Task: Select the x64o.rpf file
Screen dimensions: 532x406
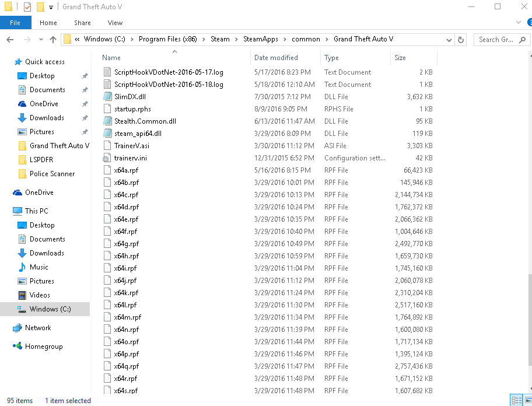Action: (x=126, y=342)
